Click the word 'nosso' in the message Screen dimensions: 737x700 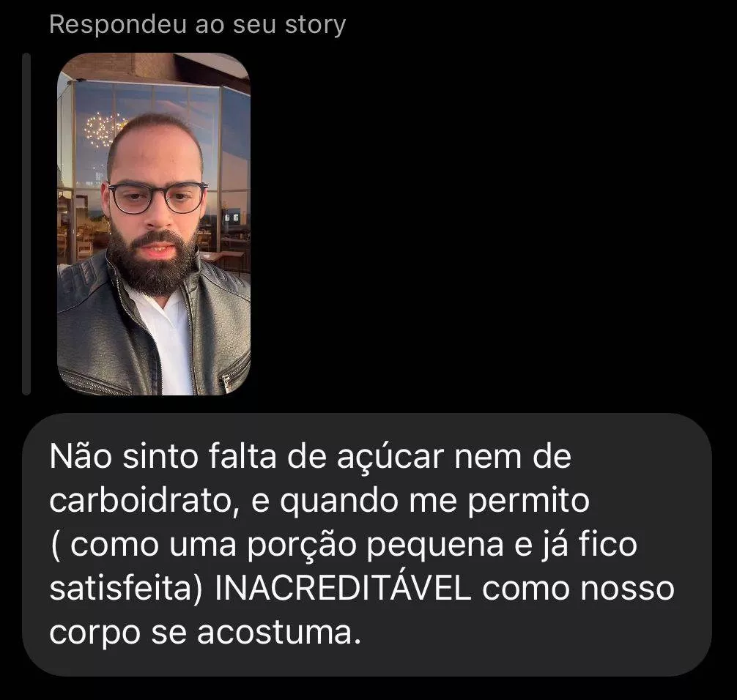click(x=628, y=589)
